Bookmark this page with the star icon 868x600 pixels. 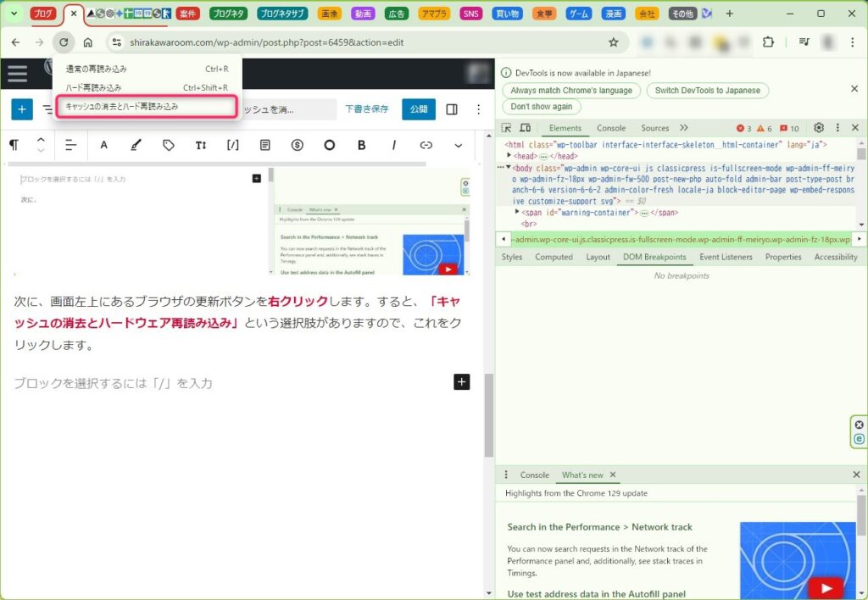pos(614,42)
